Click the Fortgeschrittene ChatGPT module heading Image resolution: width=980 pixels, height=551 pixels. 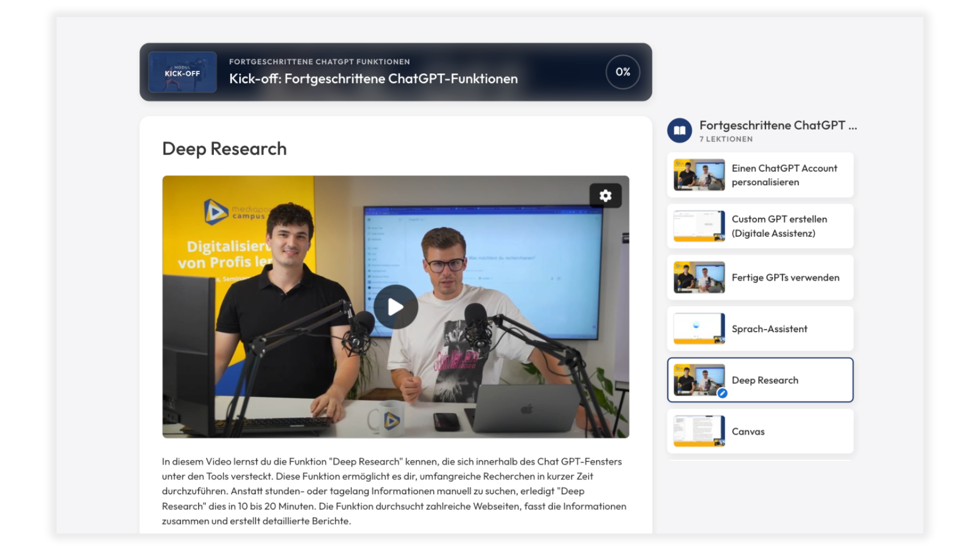point(778,126)
